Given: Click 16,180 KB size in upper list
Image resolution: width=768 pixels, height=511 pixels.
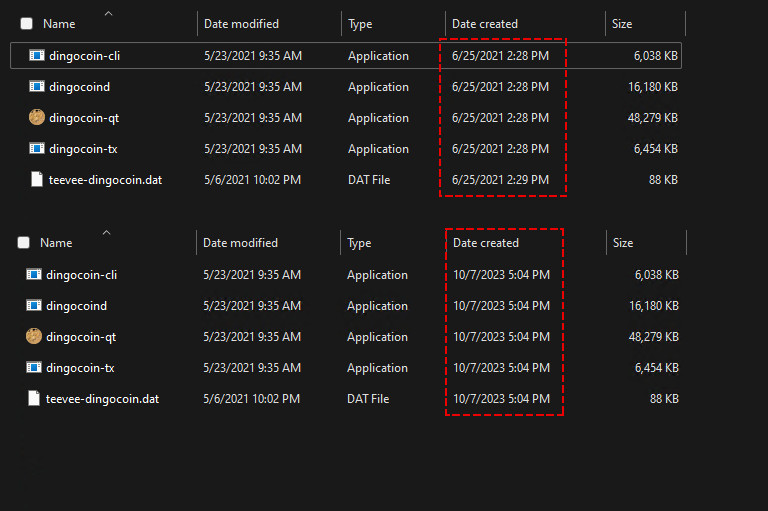Looking at the screenshot, I should [x=653, y=87].
